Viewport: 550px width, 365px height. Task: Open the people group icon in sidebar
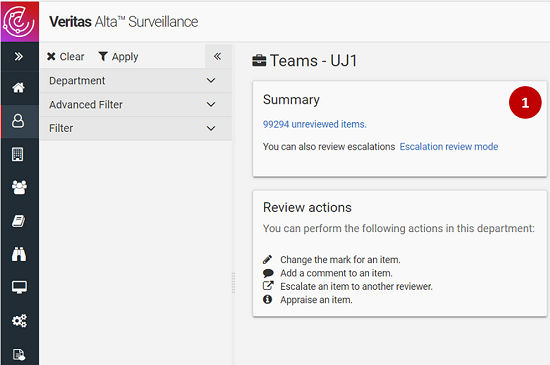[x=19, y=187]
